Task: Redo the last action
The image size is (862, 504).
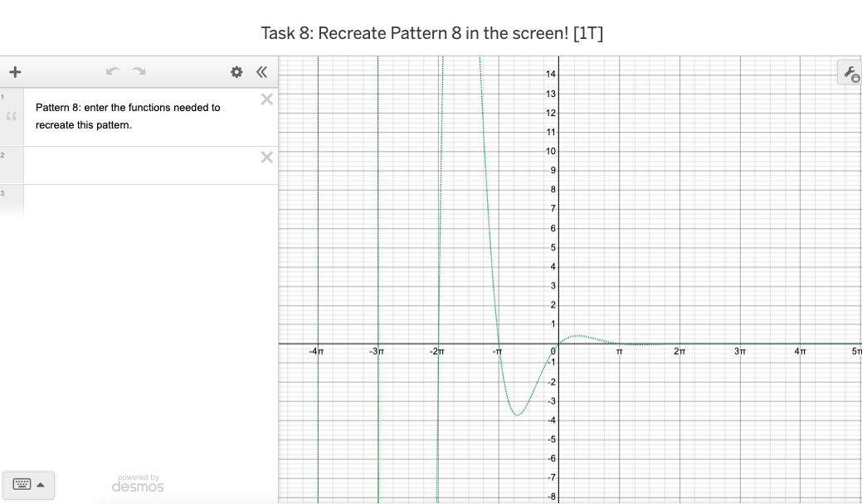Action: click(x=139, y=71)
